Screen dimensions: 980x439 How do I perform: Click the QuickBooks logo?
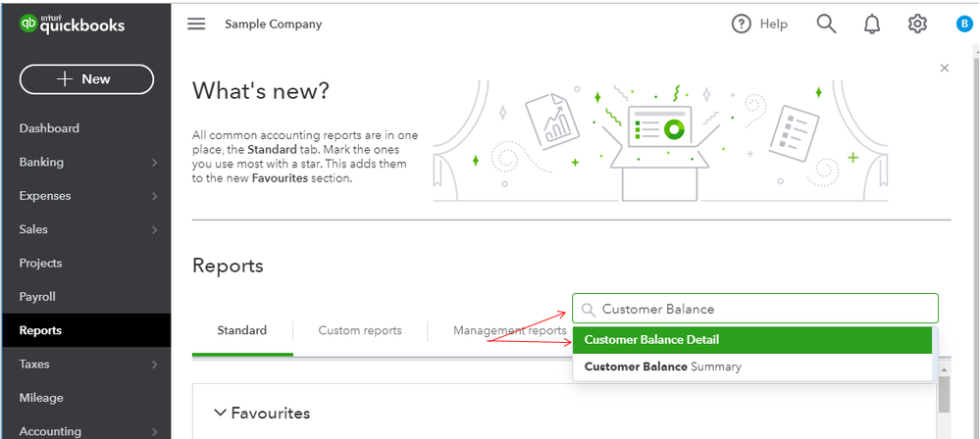tap(73, 24)
